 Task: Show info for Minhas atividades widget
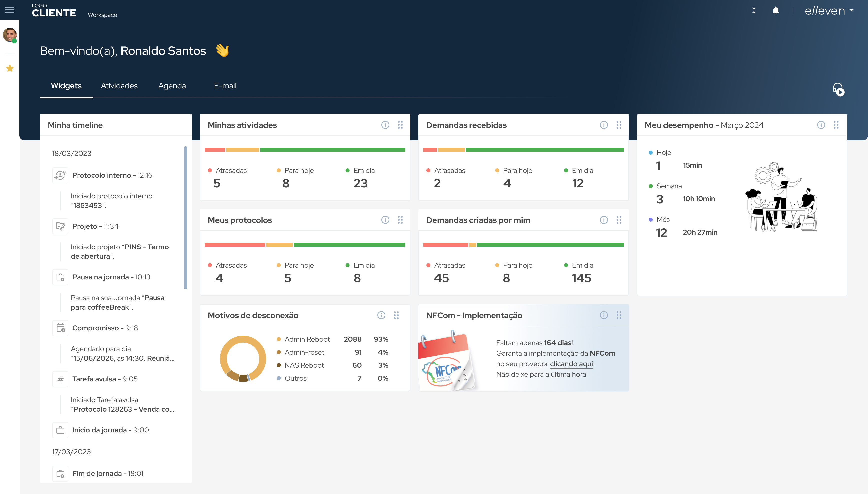click(x=385, y=125)
